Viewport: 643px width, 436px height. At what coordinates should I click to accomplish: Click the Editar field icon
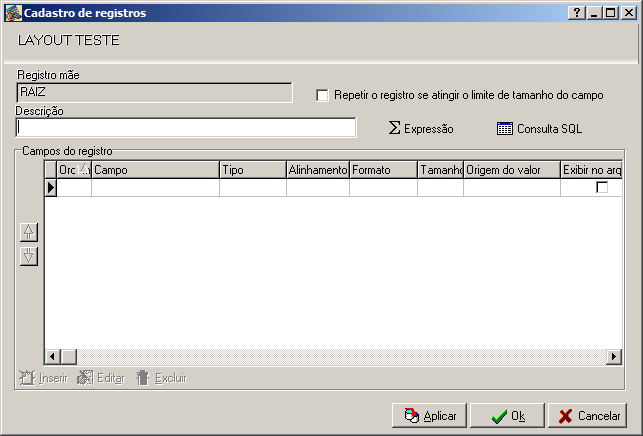(85, 378)
